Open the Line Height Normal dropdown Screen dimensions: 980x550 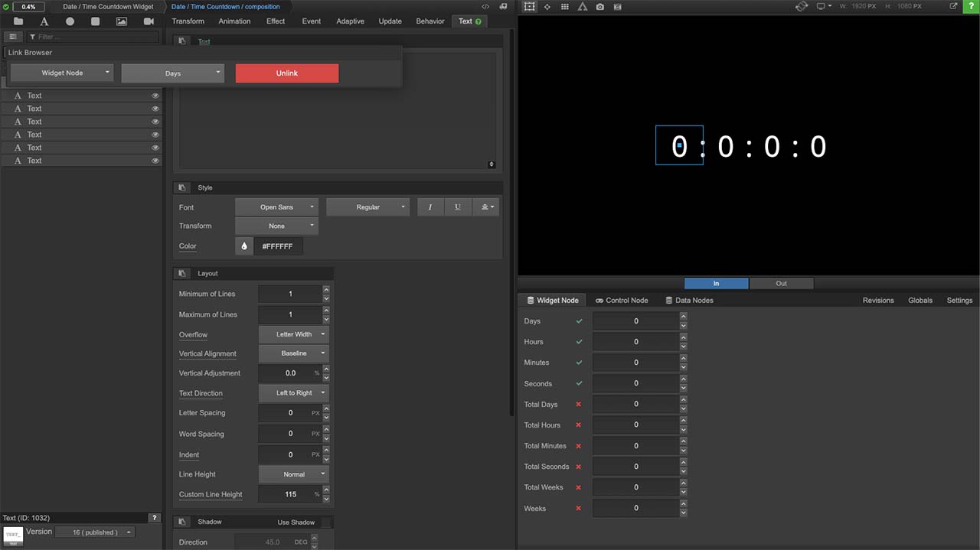294,474
